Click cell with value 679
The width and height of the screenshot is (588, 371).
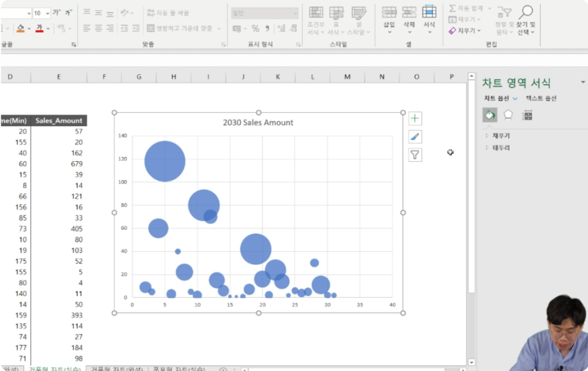[x=59, y=164]
